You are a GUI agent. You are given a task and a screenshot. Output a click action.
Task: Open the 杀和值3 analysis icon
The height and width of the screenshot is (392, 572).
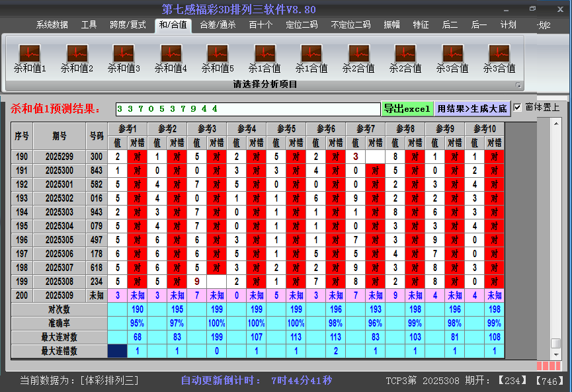click(x=124, y=54)
